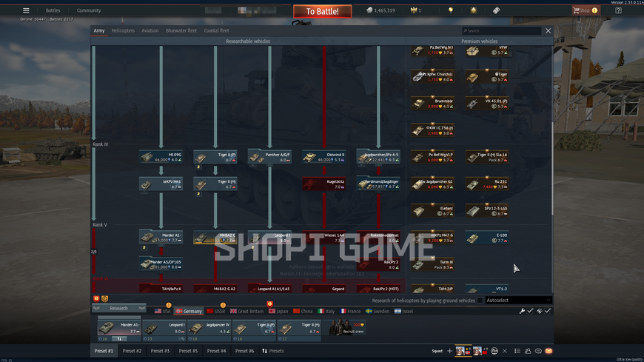Image resolution: width=644 pixels, height=362 pixels.
Task: Open the help question mark icon
Action: [x=618, y=10]
